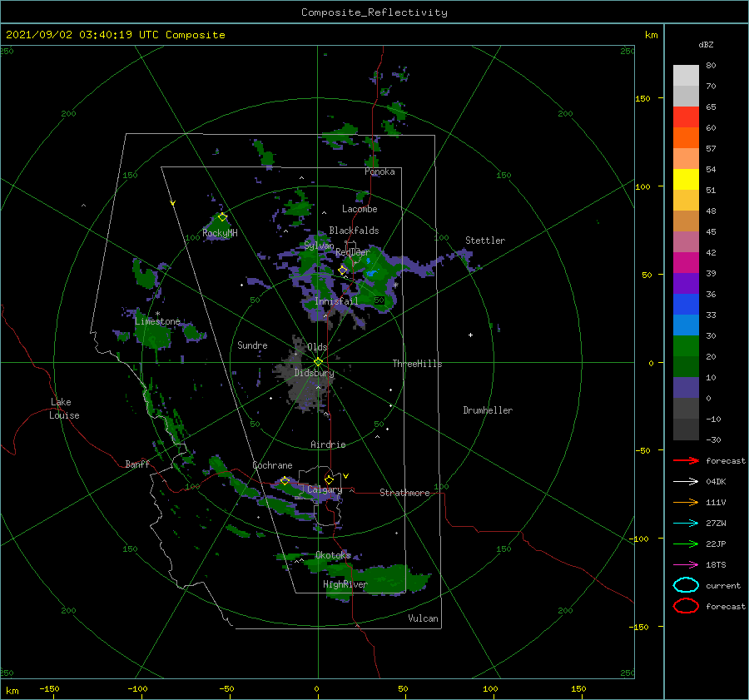
Task: Click the yellow diamond marker under Cochrane
Action: click(x=285, y=480)
